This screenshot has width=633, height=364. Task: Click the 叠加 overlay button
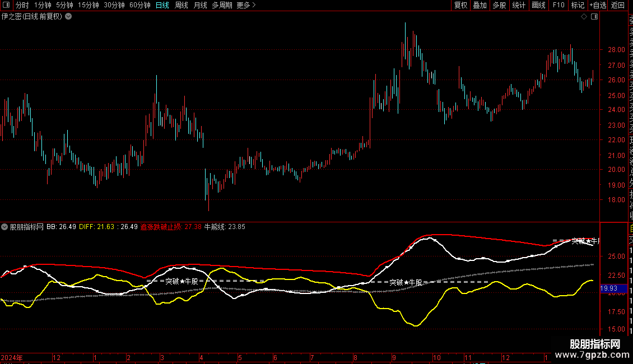point(480,5)
